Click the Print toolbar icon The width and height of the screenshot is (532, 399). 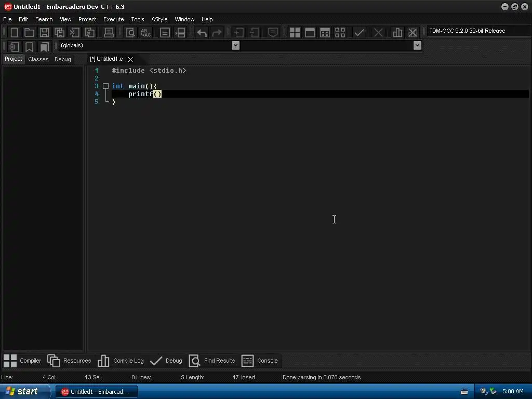[109, 33]
